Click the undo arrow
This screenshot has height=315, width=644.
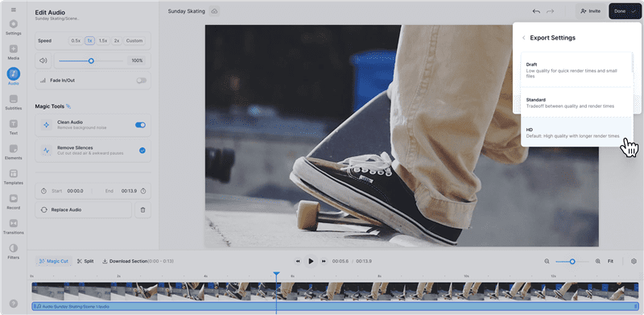[x=536, y=11]
